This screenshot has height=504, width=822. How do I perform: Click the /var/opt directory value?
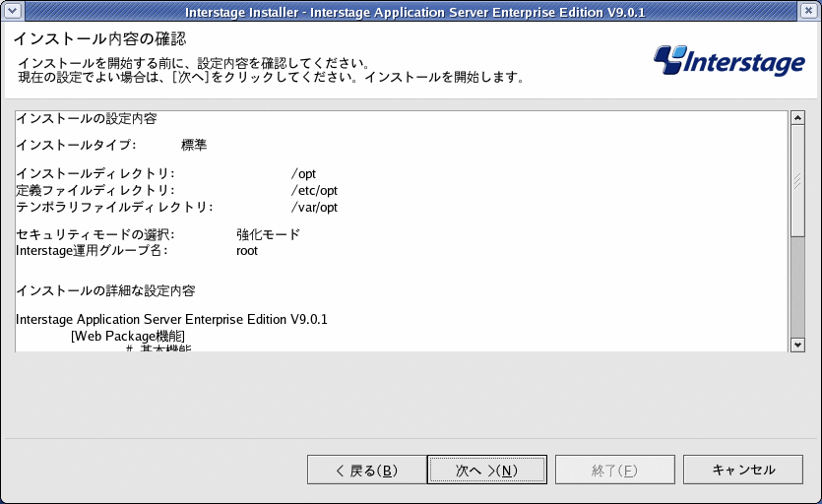314,207
